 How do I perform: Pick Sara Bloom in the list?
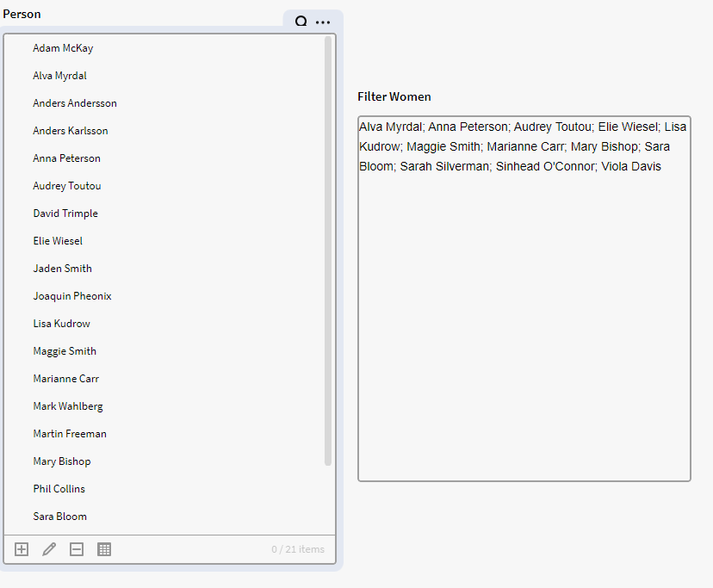point(59,517)
